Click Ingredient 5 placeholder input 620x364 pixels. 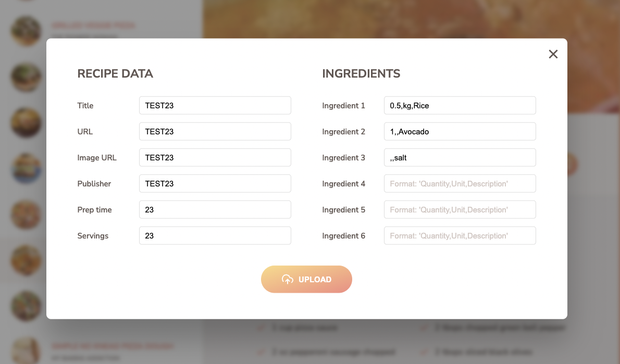tap(460, 209)
